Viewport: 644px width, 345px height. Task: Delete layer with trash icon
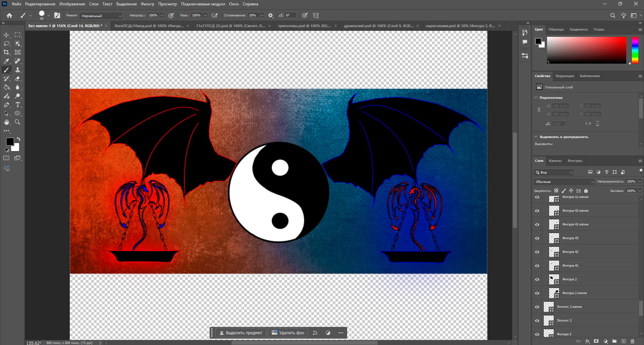coord(632,341)
